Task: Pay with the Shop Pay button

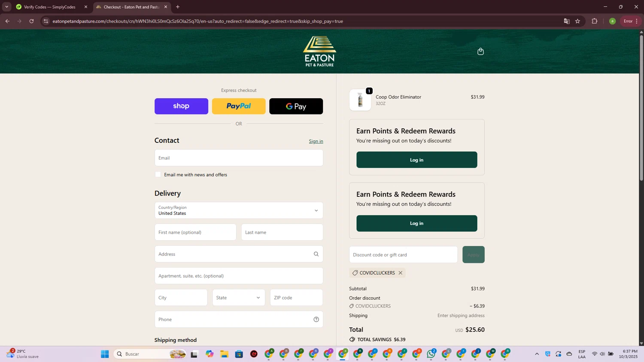Action: coord(181,106)
